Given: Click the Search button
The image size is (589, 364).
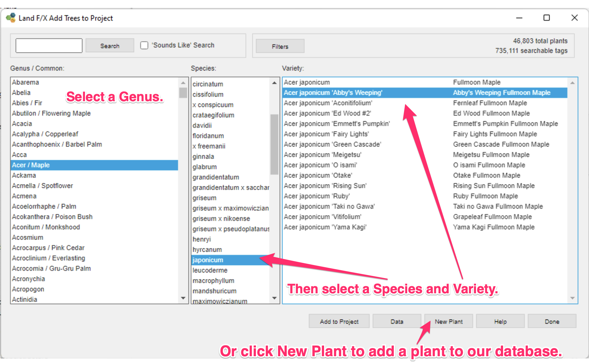Looking at the screenshot, I should (110, 46).
